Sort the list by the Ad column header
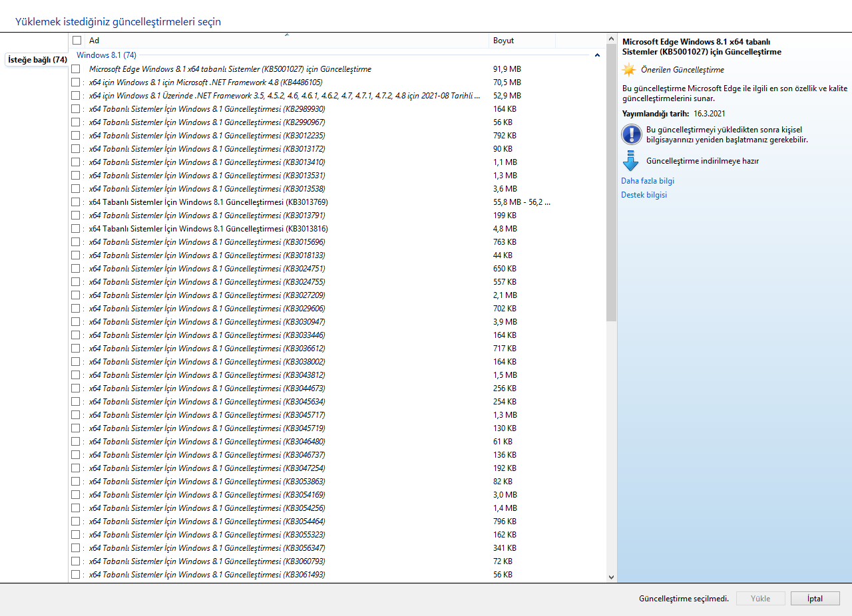The height and width of the screenshot is (616, 852). [280, 41]
